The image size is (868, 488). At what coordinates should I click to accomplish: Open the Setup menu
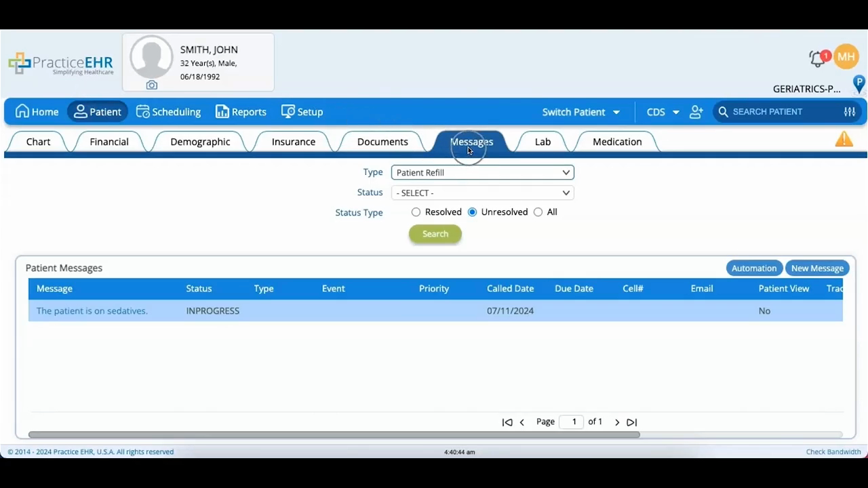(x=302, y=112)
